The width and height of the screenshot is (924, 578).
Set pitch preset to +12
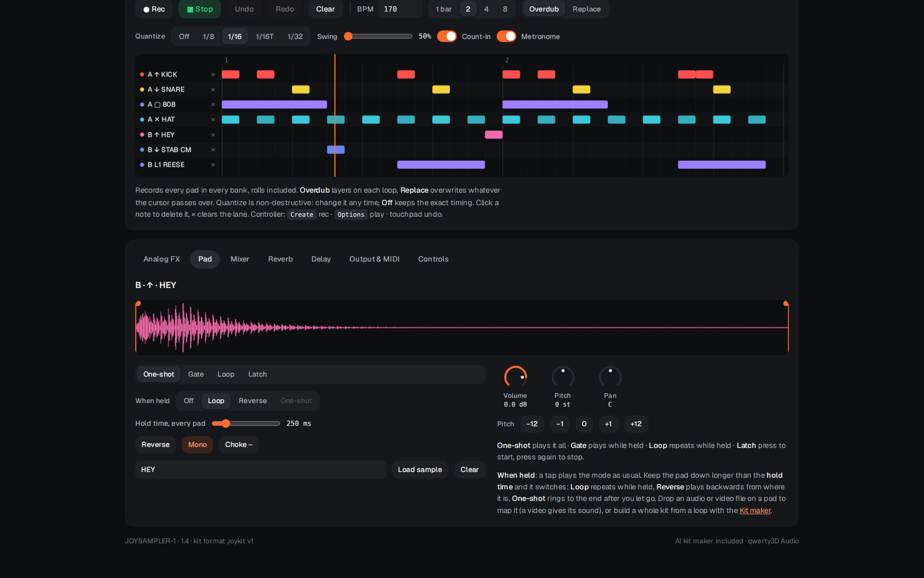pos(636,424)
